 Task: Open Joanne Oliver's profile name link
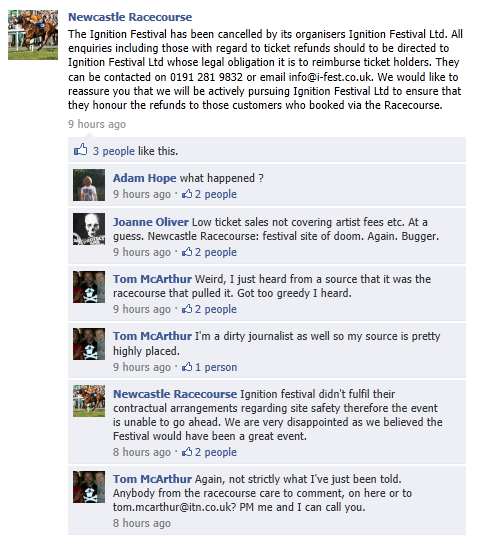click(x=151, y=222)
